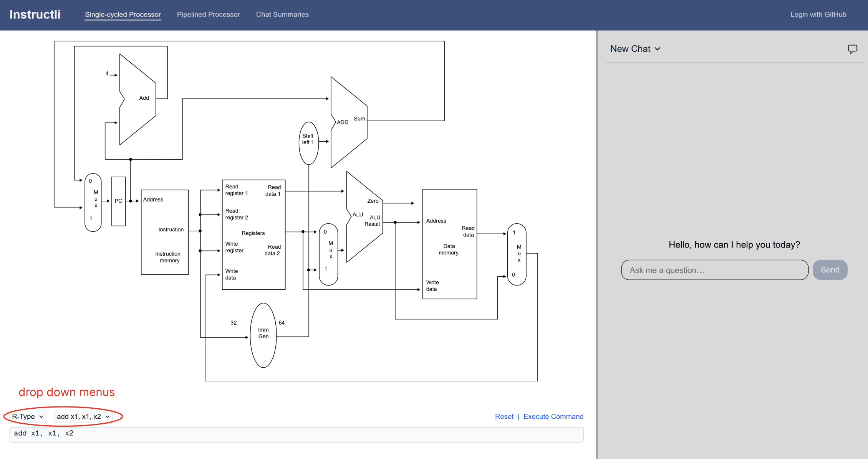Image resolution: width=868 pixels, height=459 pixels.
Task: Click the Registers block in diagram
Action: pos(253,234)
